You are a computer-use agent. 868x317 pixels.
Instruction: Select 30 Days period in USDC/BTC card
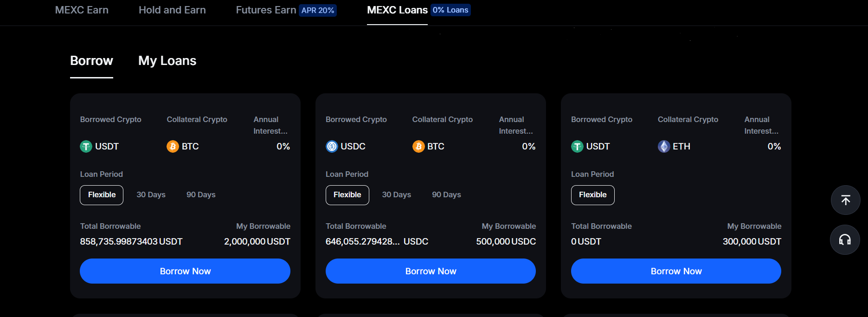[x=396, y=195]
